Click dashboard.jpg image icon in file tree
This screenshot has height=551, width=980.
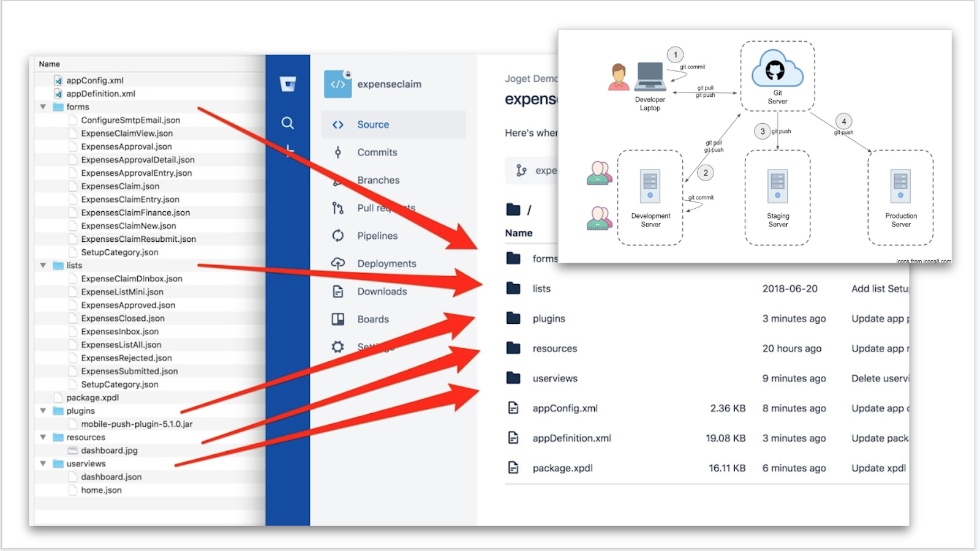pyautogui.click(x=73, y=451)
